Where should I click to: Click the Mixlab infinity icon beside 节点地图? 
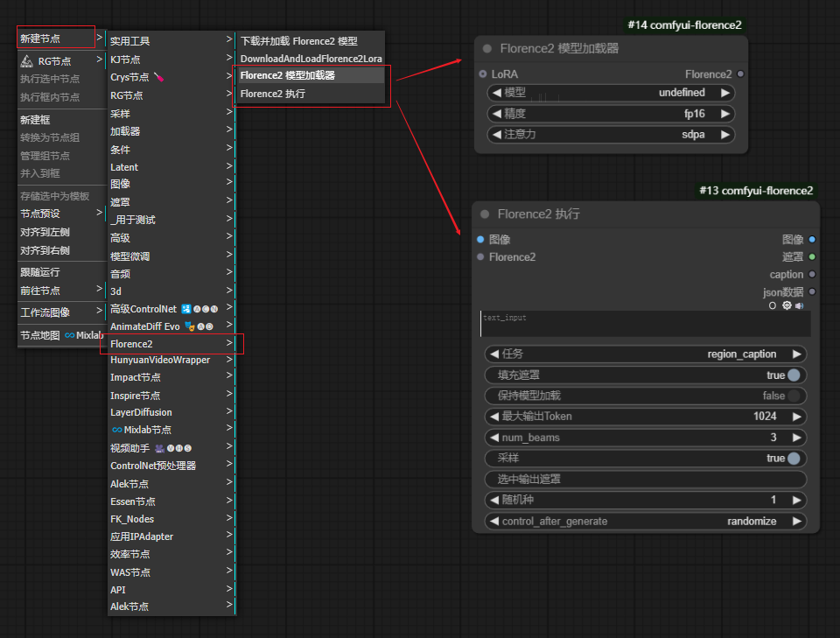tap(70, 335)
